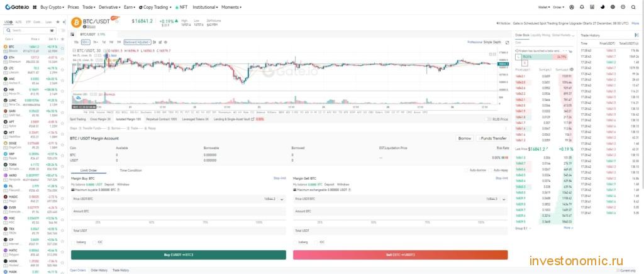This screenshot has width=644, height=274.
Task: Toggle the switch beside the market search box
Action: tap(62, 30)
